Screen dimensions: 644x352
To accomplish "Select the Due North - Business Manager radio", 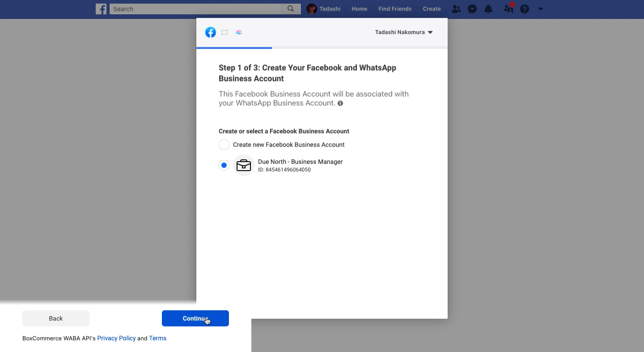I will tap(224, 165).
